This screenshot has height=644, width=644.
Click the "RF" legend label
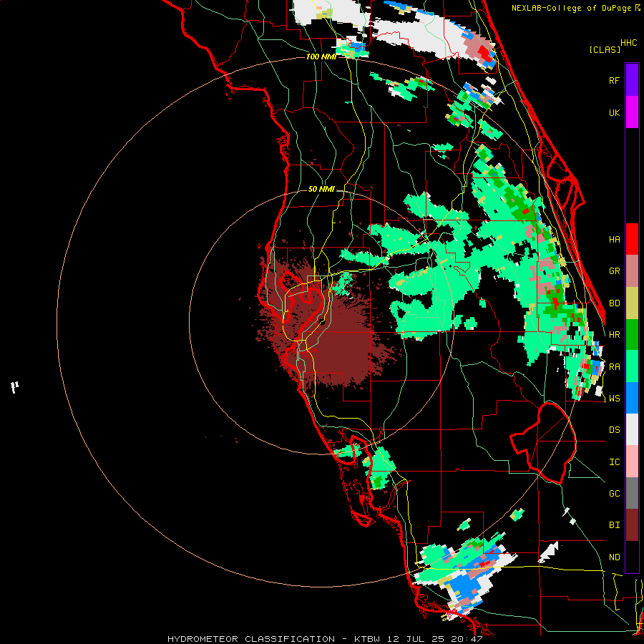pos(614,80)
